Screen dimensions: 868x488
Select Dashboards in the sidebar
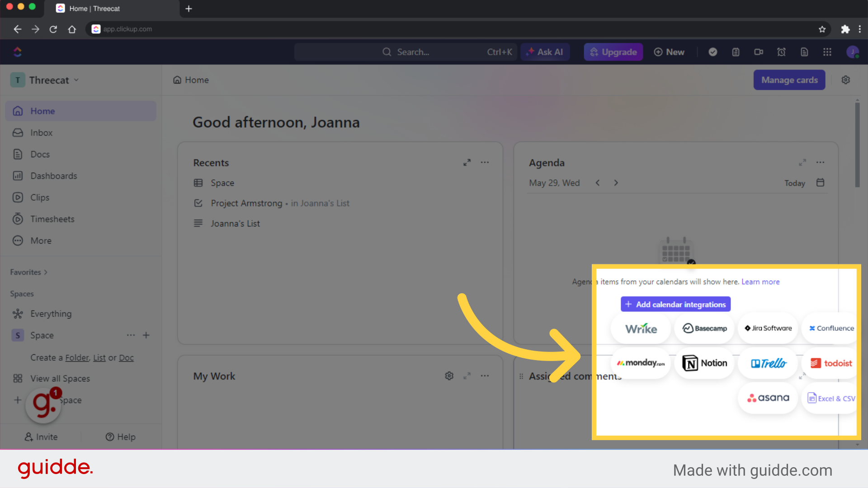pyautogui.click(x=53, y=176)
